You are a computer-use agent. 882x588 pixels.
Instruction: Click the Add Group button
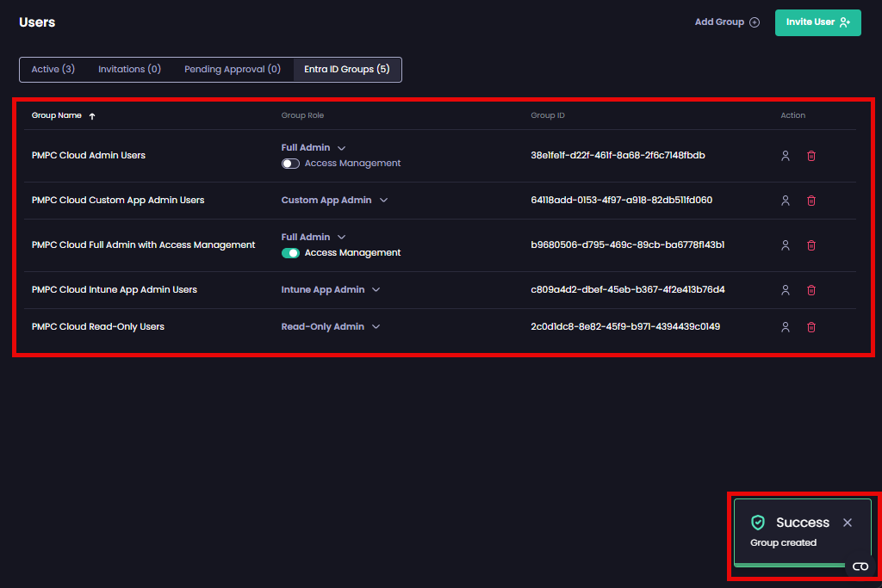(x=727, y=22)
